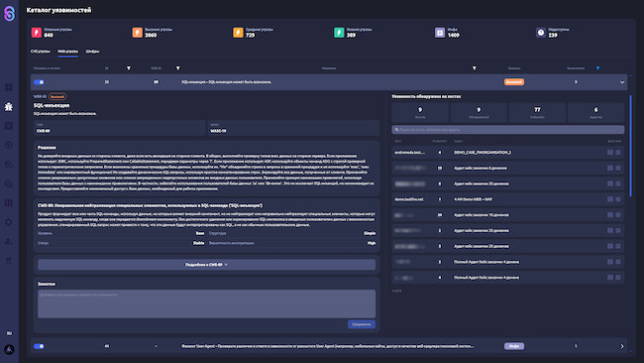The width and height of the screenshot is (644, 363).
Task: Click the unavailable 239 clock icon
Action: [541, 33]
